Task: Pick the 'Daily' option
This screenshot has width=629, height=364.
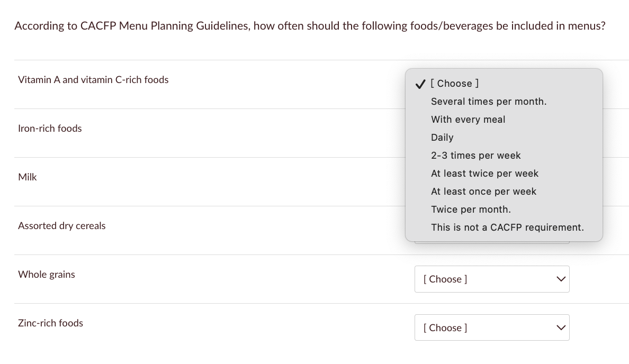Action: coord(442,138)
